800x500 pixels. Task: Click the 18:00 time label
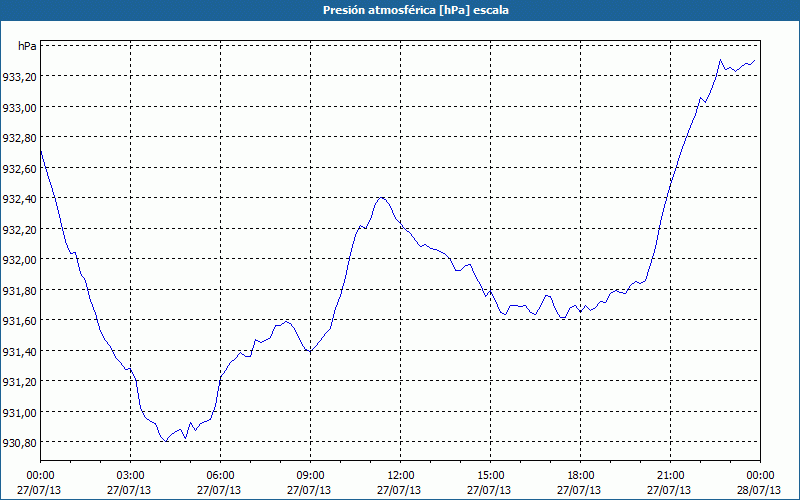581,476
